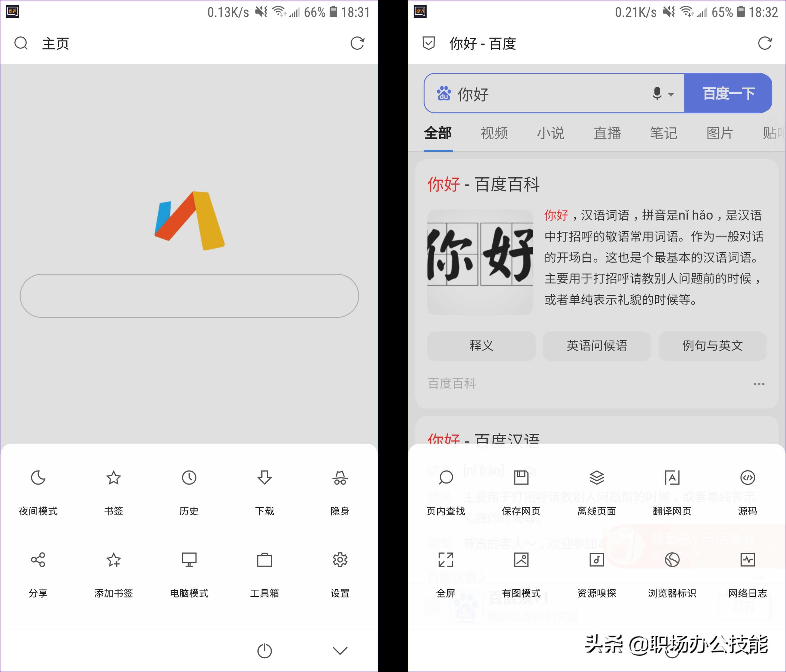Tap the 你好 calligraphy thumbnail image
The image size is (786, 672).
(480, 262)
